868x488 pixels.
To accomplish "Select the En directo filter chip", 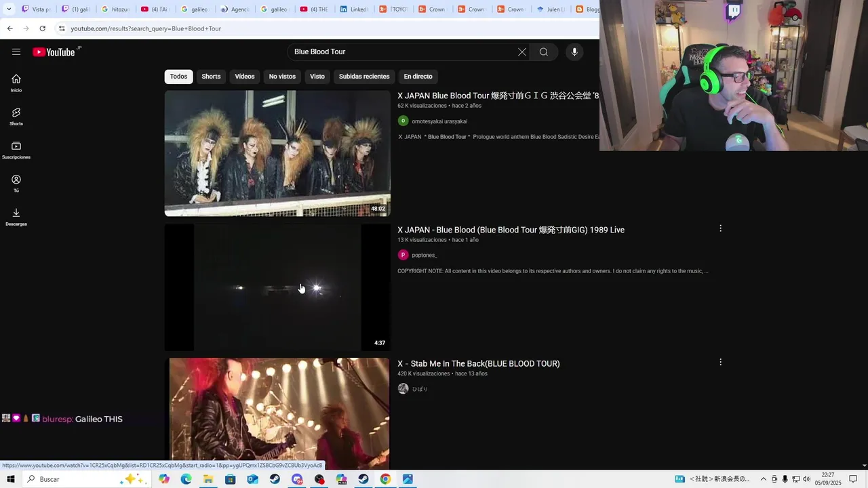I will pyautogui.click(x=418, y=77).
